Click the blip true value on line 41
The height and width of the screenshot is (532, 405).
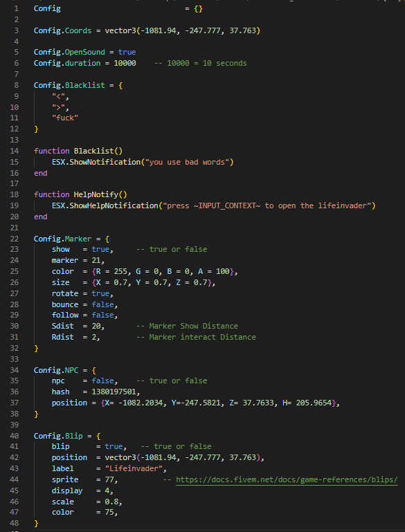point(114,446)
